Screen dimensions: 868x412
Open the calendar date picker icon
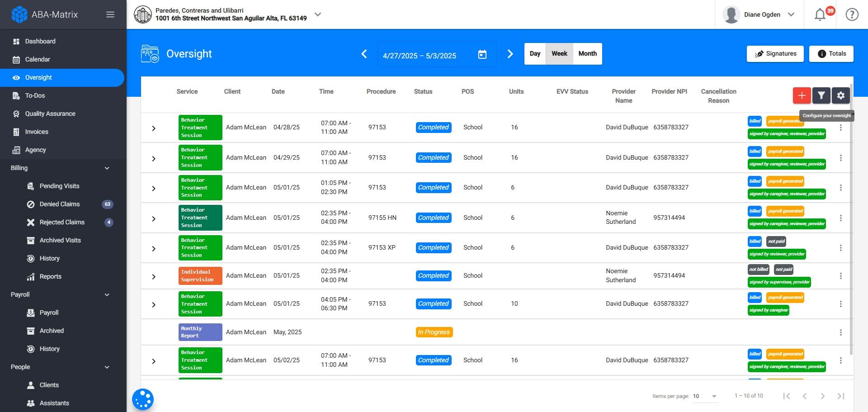point(482,55)
